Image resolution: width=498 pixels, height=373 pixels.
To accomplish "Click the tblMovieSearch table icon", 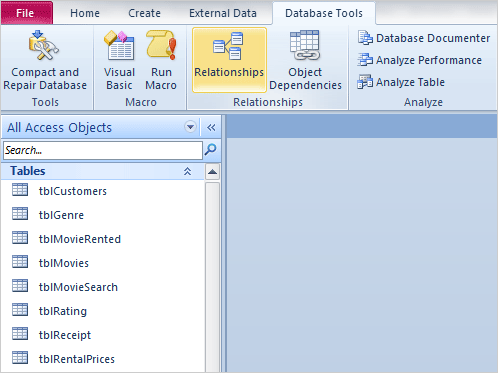I will [x=20, y=286].
